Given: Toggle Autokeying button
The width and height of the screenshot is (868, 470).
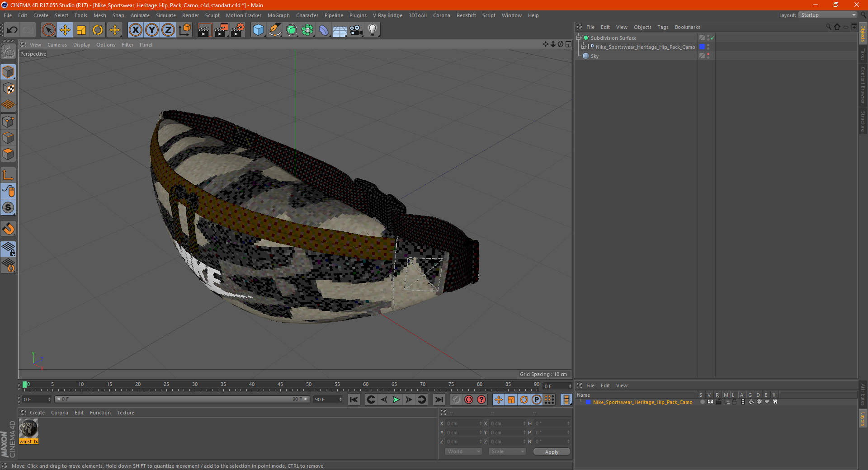Looking at the screenshot, I should click(x=469, y=399).
